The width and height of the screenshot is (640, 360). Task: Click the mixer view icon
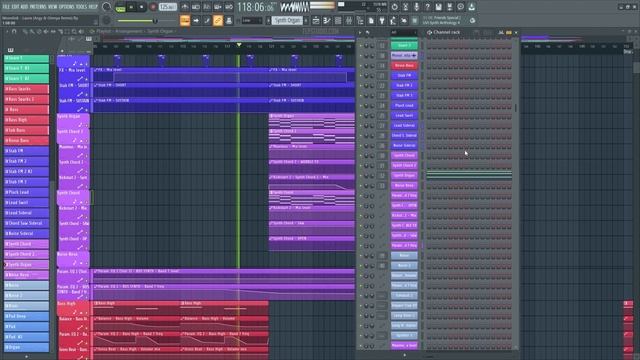[x=349, y=20]
